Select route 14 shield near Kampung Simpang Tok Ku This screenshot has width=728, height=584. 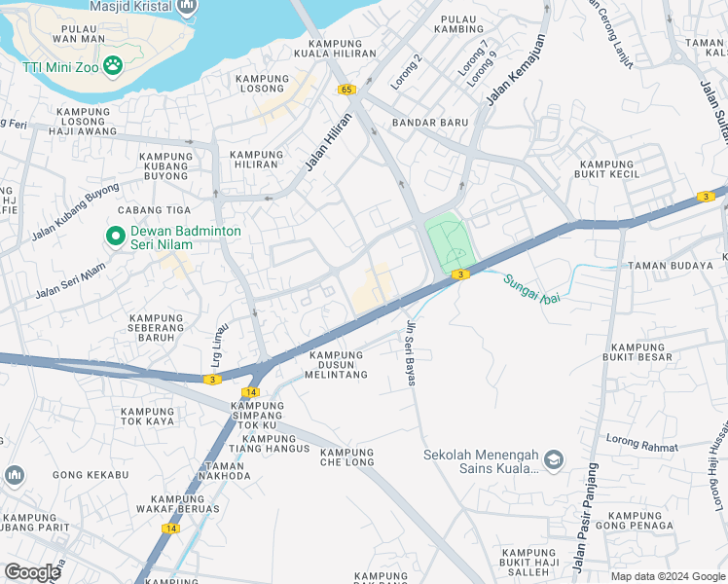(x=251, y=392)
